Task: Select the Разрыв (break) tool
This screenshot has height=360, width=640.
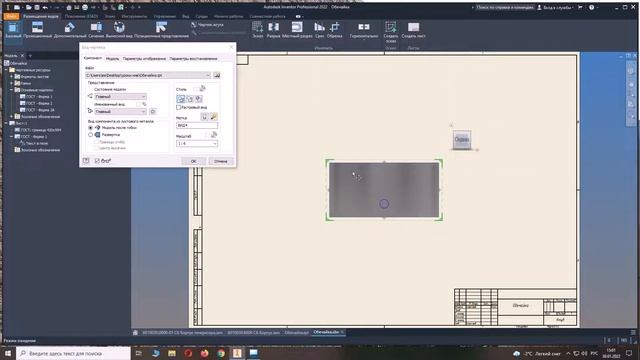Action: tap(273, 30)
